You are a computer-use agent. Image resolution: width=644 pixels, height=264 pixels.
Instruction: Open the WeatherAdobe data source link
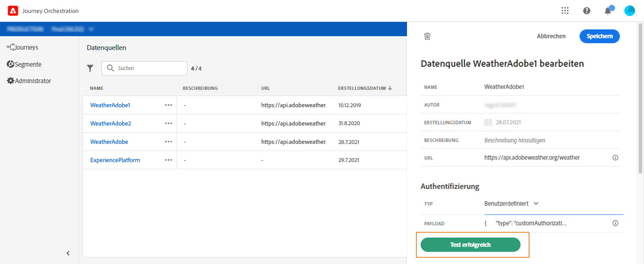tap(109, 142)
